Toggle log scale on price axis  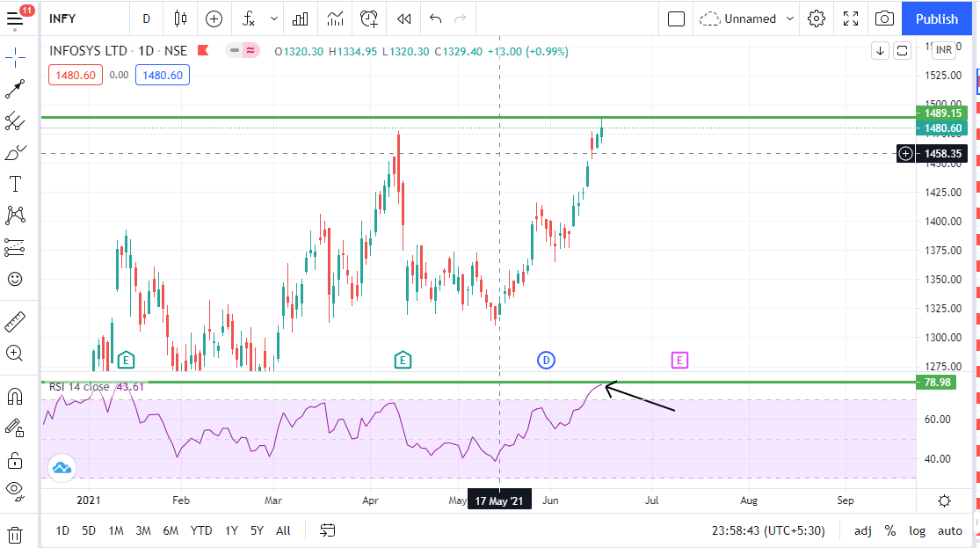pos(917,530)
